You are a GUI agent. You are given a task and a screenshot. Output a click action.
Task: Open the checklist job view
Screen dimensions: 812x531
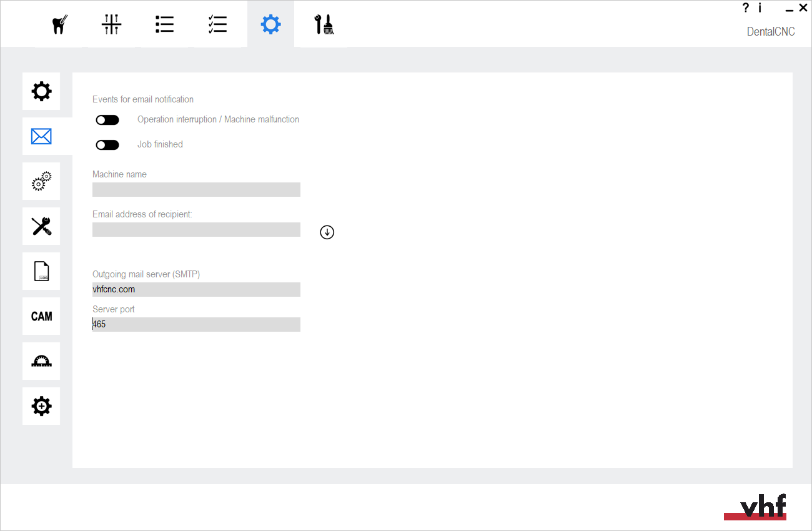(217, 24)
